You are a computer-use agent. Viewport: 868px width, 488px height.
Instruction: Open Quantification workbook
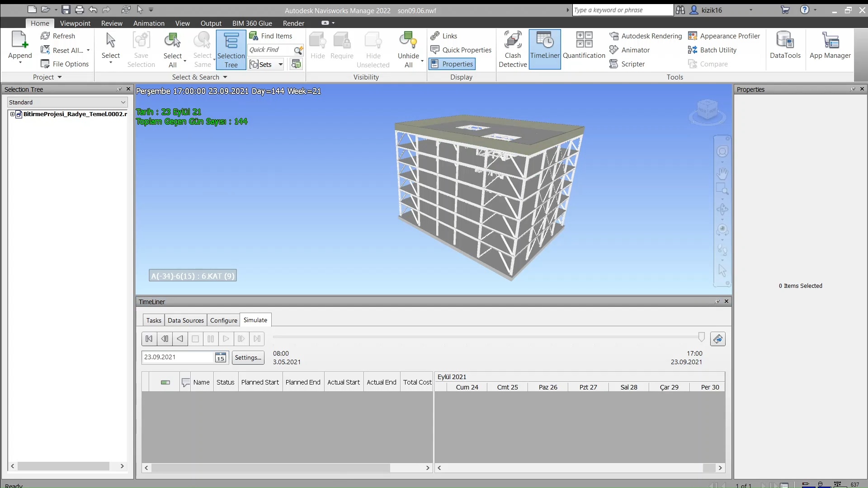point(584,45)
